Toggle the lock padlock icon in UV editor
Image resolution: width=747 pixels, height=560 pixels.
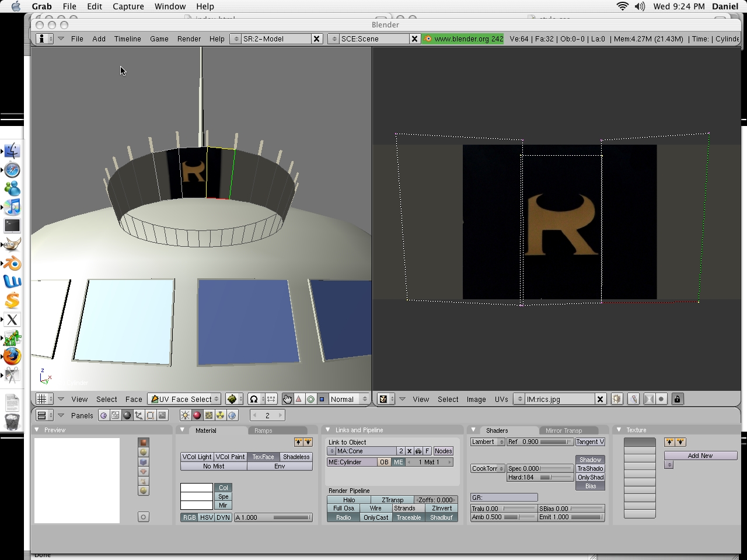[x=677, y=399]
